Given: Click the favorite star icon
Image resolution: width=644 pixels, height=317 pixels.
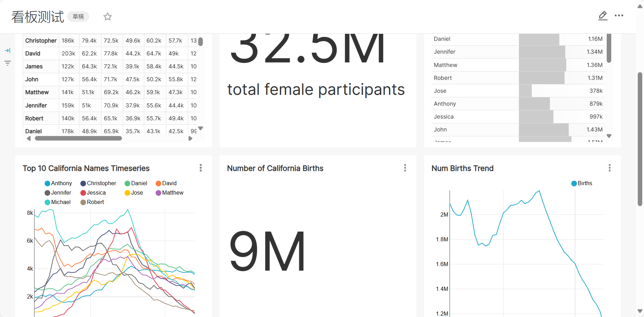Looking at the screenshot, I should [108, 16].
